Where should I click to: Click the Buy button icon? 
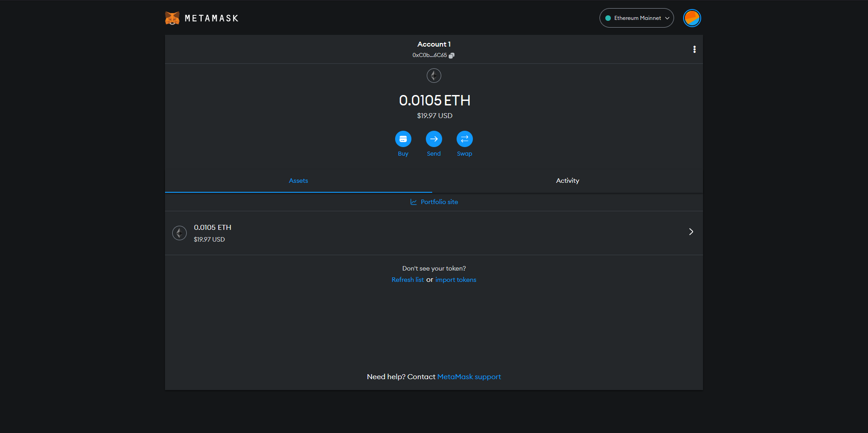pyautogui.click(x=403, y=139)
